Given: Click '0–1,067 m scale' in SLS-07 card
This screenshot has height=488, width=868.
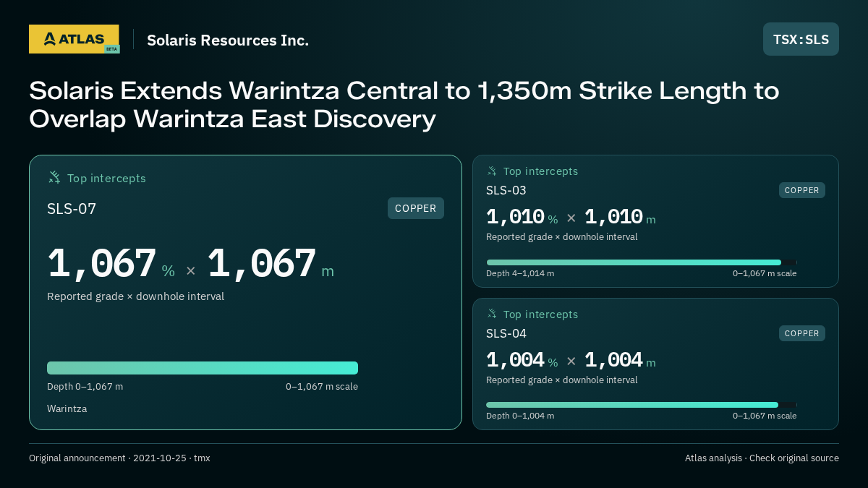Looking at the screenshot, I should 322,386.
